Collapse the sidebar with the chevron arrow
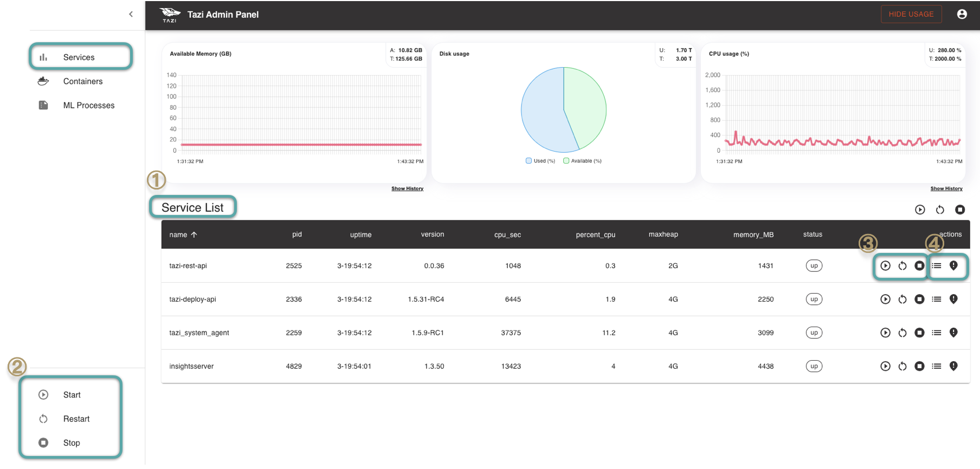Image resolution: width=980 pixels, height=469 pixels. point(131,15)
